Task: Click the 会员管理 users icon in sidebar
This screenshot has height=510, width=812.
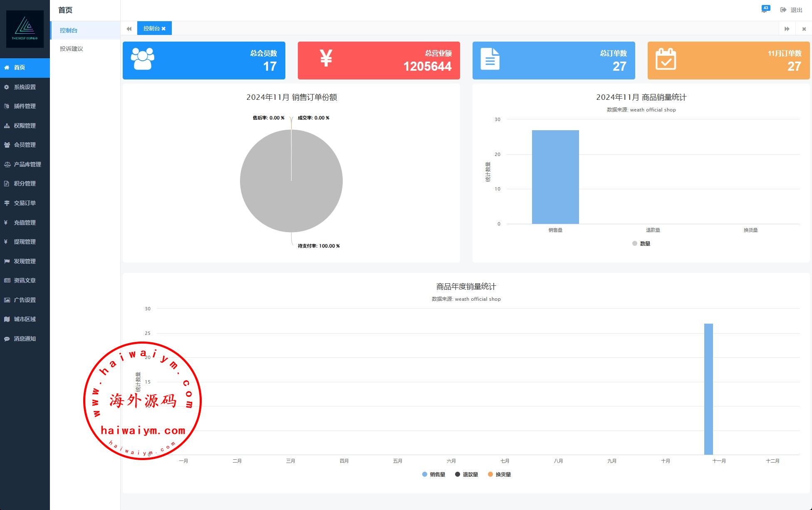Action: click(x=7, y=145)
